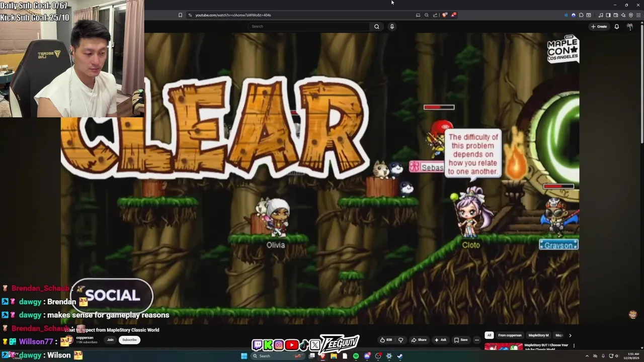
Task: Open the recommended MapleStory video thumbnail
Action: click(x=504, y=347)
